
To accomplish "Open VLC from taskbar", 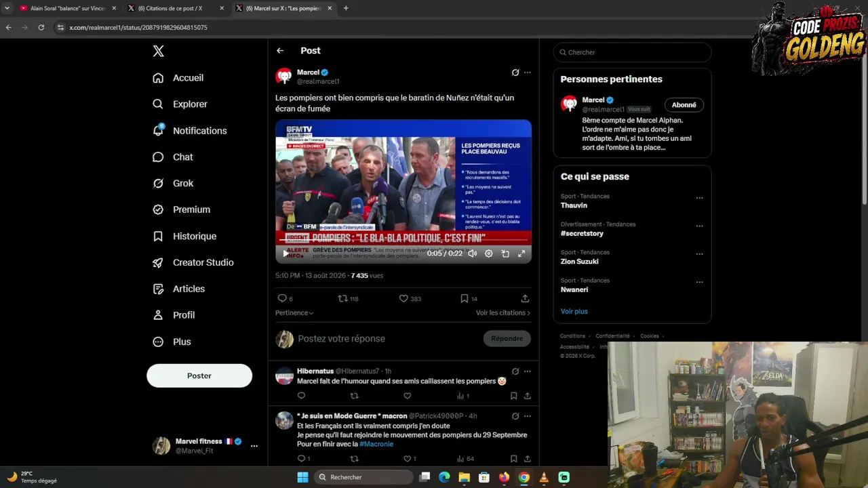I will coord(544,477).
